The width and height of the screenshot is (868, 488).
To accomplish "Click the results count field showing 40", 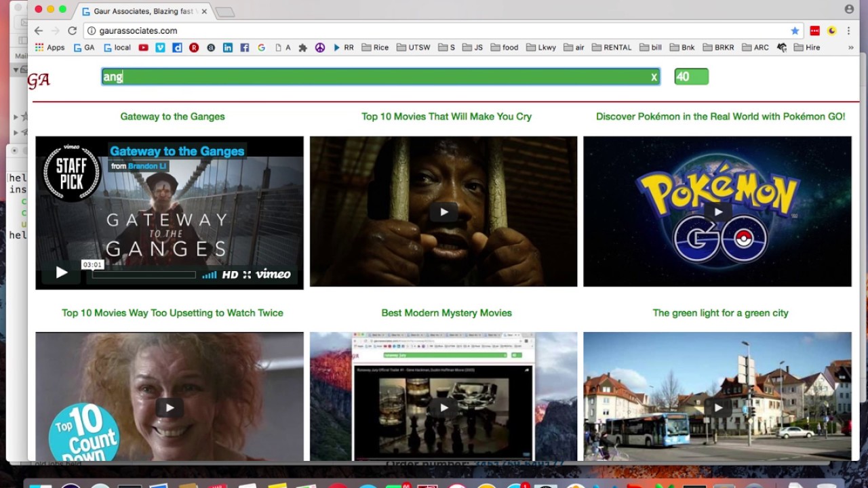I will click(691, 77).
